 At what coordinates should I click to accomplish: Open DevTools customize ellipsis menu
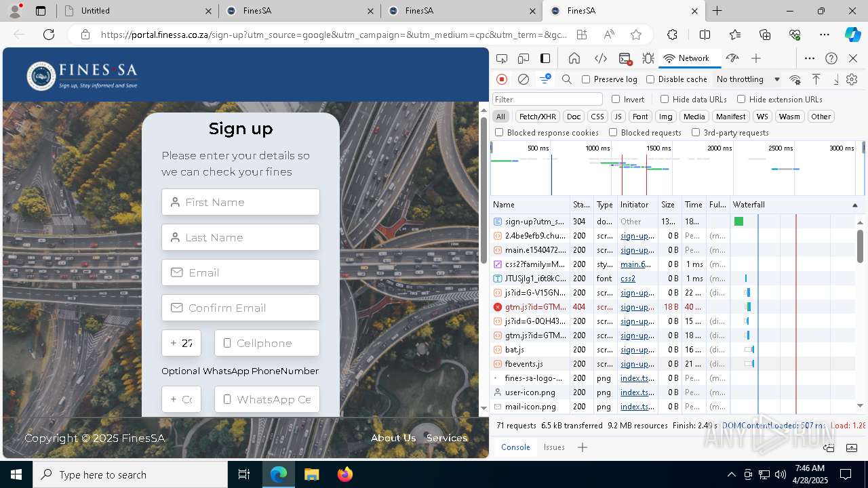tap(810, 58)
